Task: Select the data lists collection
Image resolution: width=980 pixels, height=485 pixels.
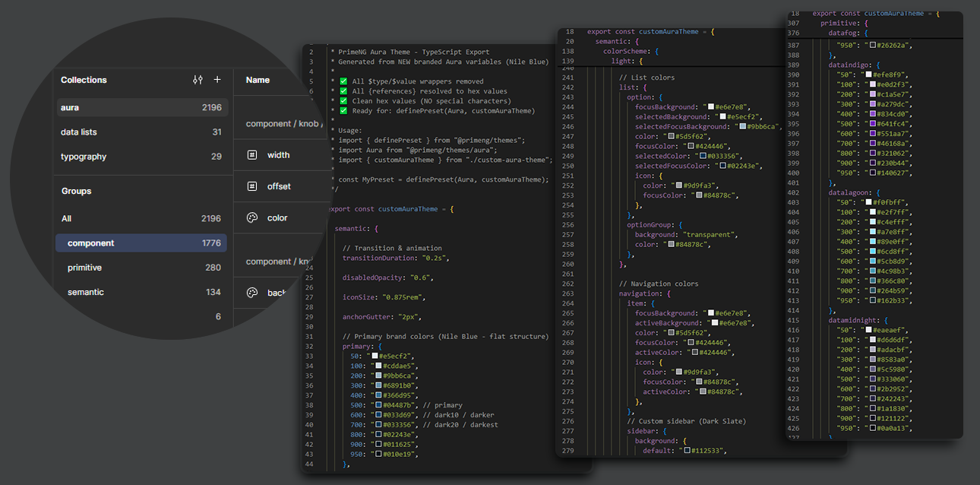Action: pos(142,132)
